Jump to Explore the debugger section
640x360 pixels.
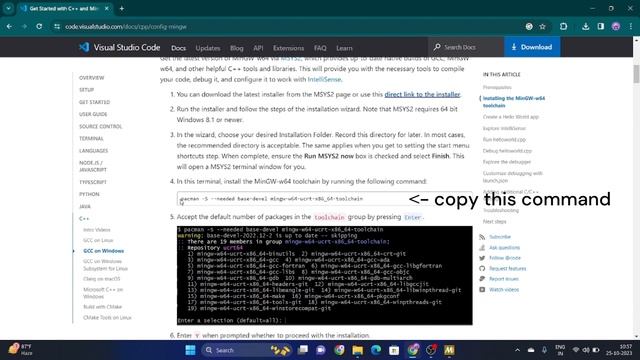tap(507, 162)
